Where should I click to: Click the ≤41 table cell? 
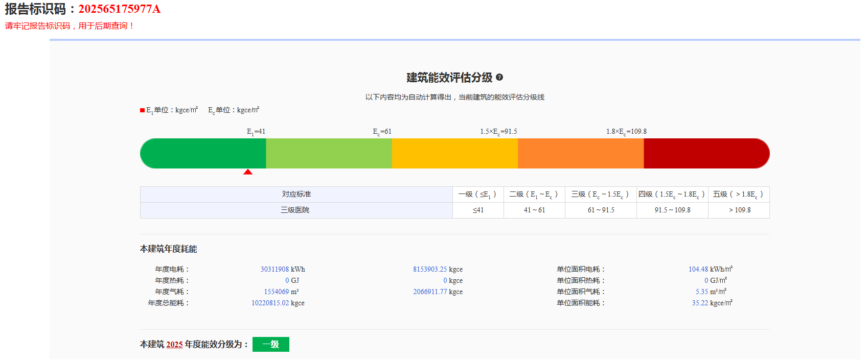pos(478,210)
